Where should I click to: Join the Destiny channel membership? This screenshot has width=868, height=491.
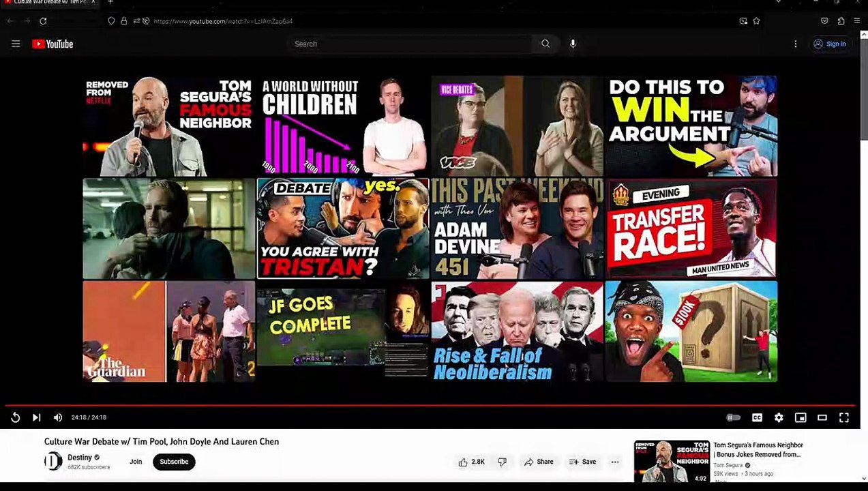pos(136,462)
